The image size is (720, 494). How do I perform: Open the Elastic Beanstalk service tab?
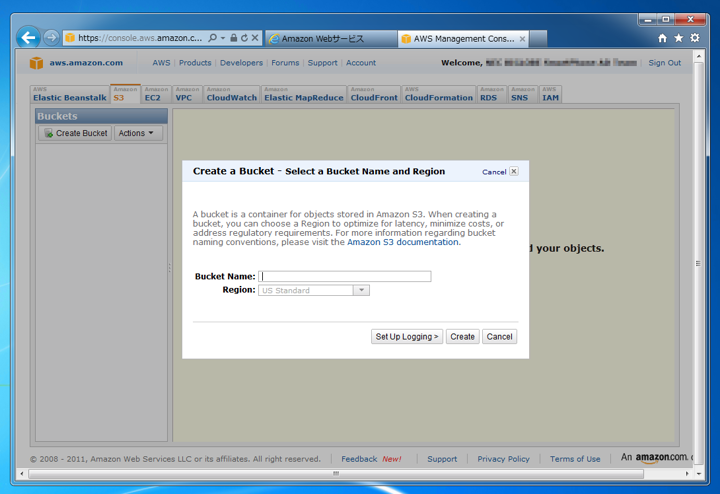[x=70, y=94]
